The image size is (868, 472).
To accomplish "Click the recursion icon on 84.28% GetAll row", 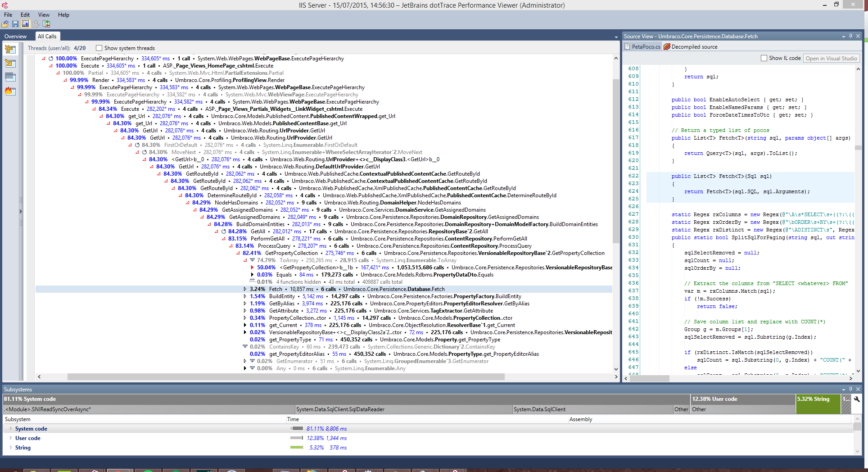I will point(224,231).
